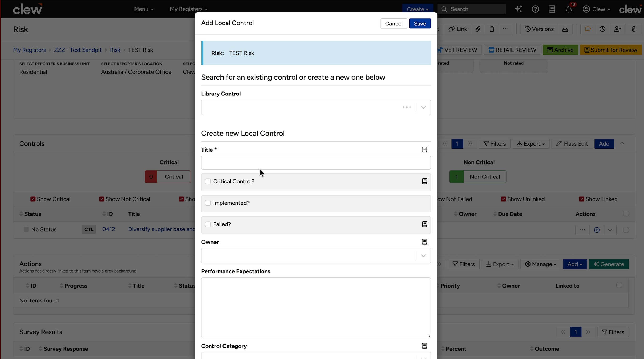Screen dimensions: 644x359
Task: Save the new local control
Action: tap(420, 24)
